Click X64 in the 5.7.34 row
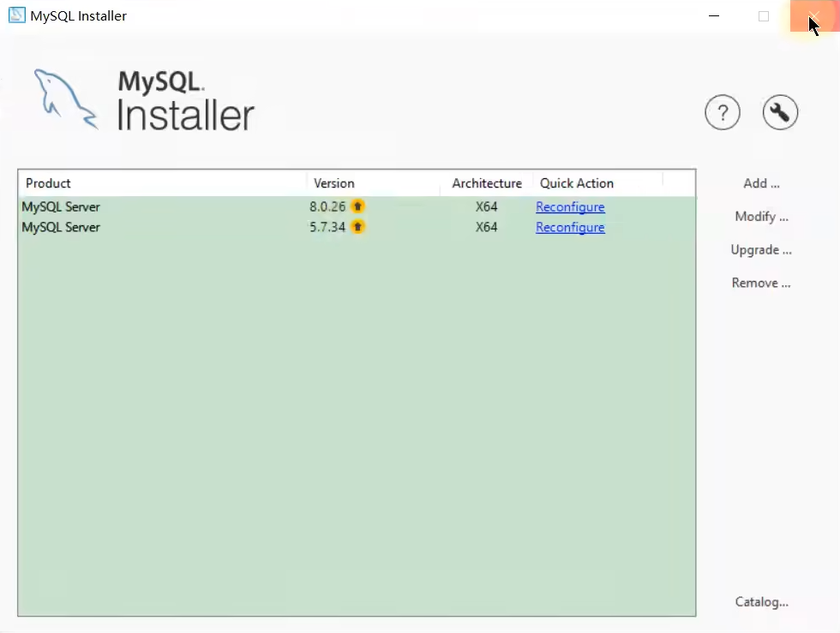 [487, 227]
